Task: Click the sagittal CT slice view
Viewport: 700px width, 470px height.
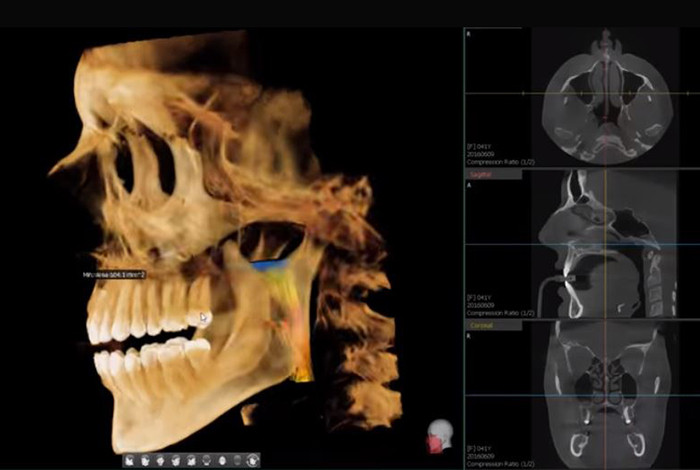Action: pos(606,243)
